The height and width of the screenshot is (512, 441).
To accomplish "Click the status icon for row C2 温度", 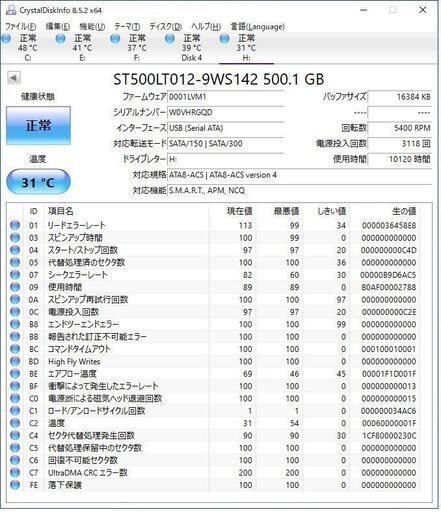I will [x=15, y=423].
